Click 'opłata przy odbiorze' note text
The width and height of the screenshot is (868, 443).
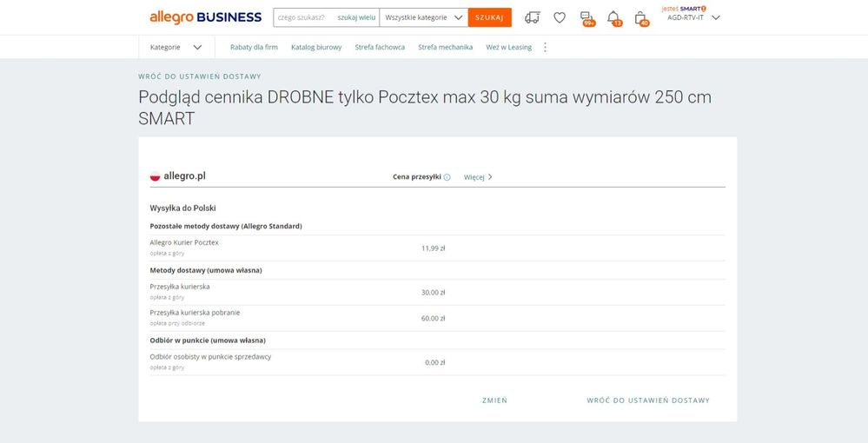(177, 323)
